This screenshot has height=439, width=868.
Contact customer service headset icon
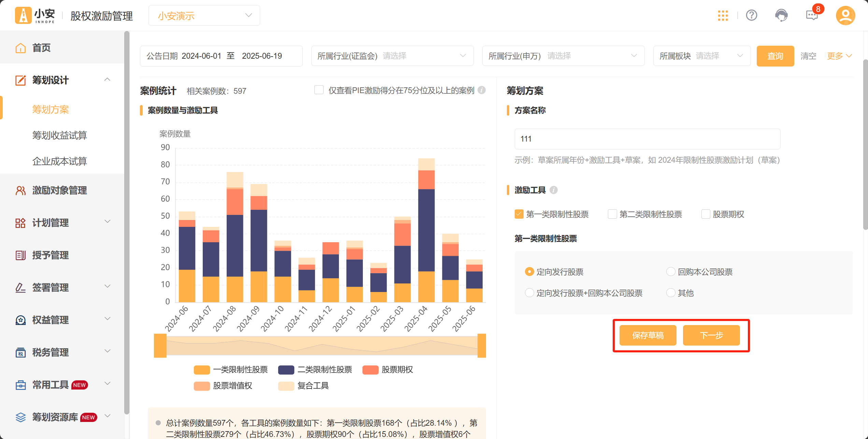[x=781, y=15]
